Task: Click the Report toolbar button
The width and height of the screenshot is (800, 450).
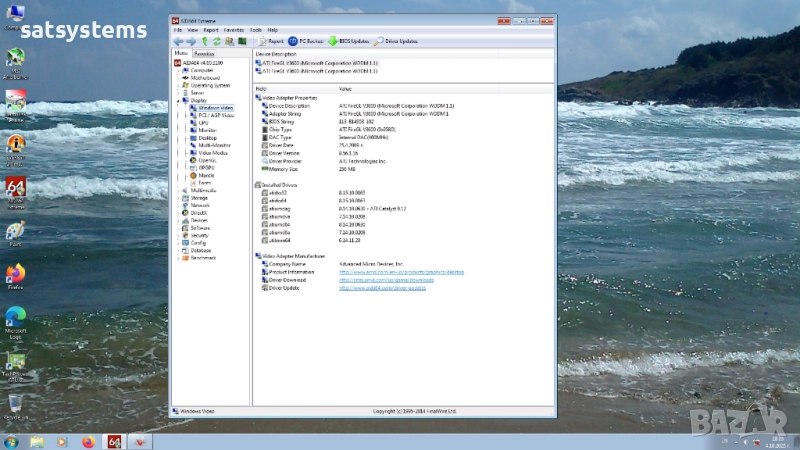Action: point(270,41)
